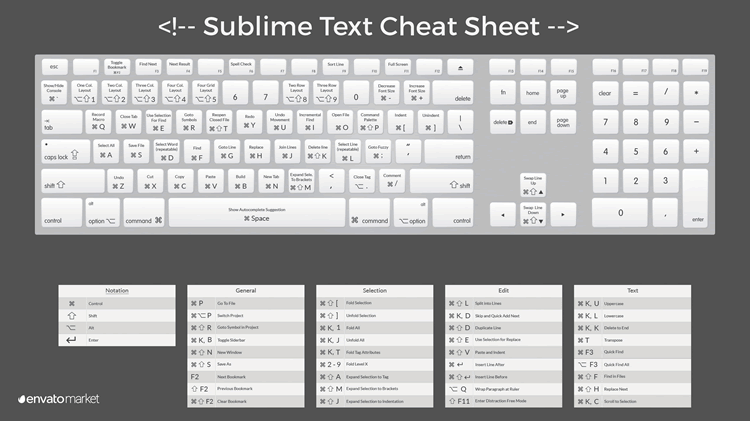Click the General table header

point(245,290)
